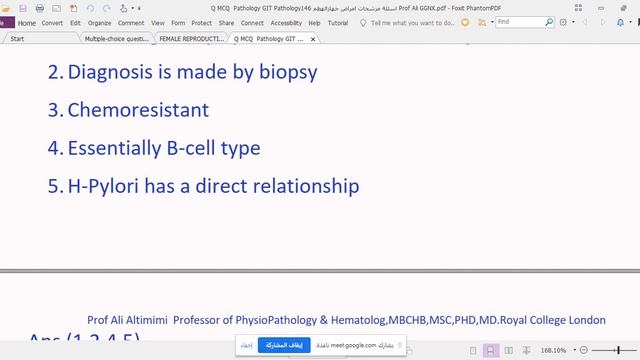Viewport: 640px width, 360px height.
Task: Print the PDF using the printer icon
Action: 40,8
